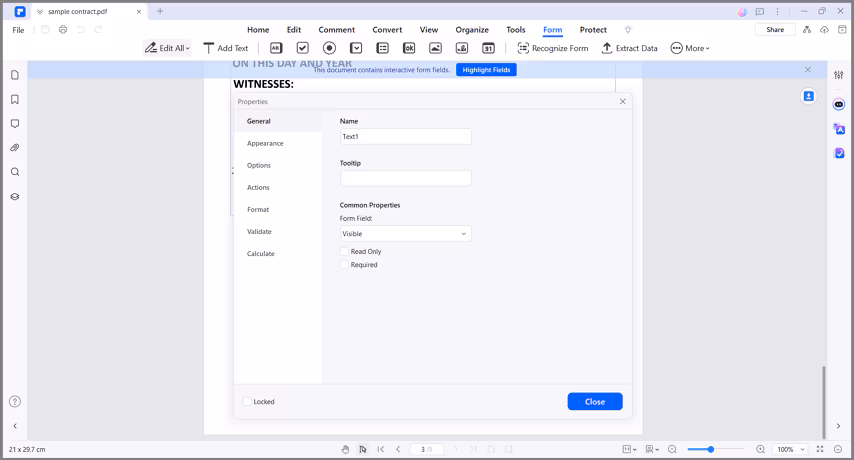
Task: Enable the Required checkbox
Action: (344, 265)
